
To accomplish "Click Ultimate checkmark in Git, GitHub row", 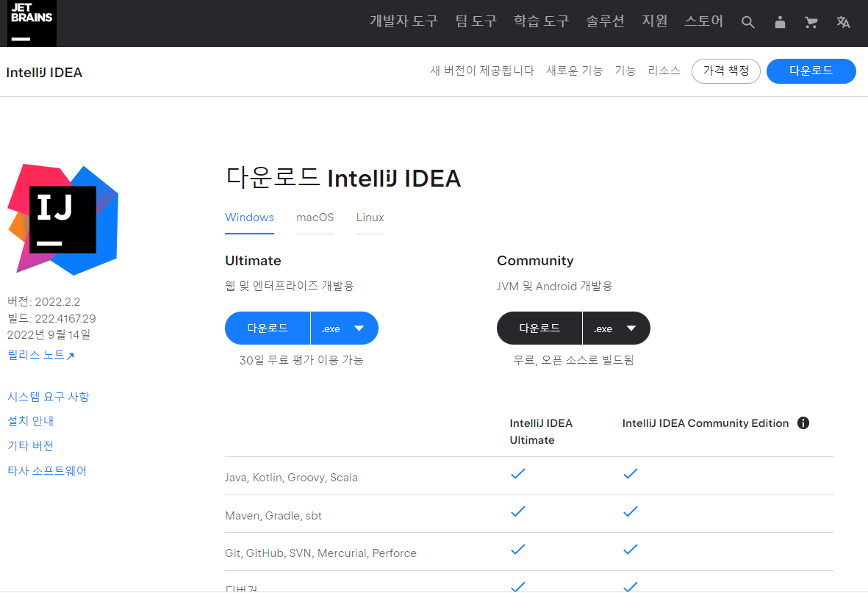I will click(517, 549).
